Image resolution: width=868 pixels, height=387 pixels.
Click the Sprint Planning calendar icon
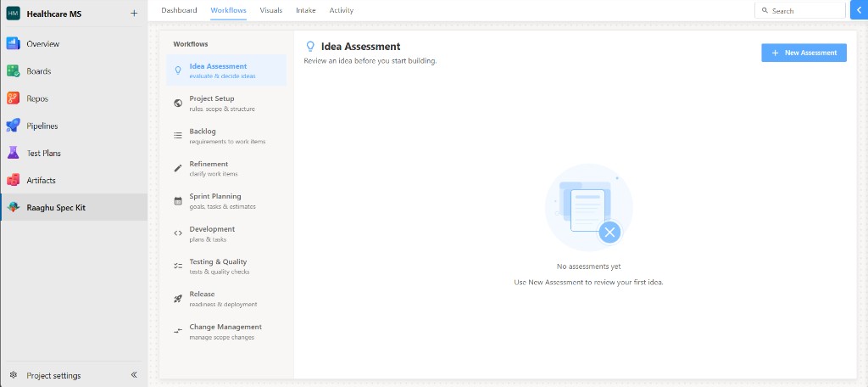tap(178, 200)
